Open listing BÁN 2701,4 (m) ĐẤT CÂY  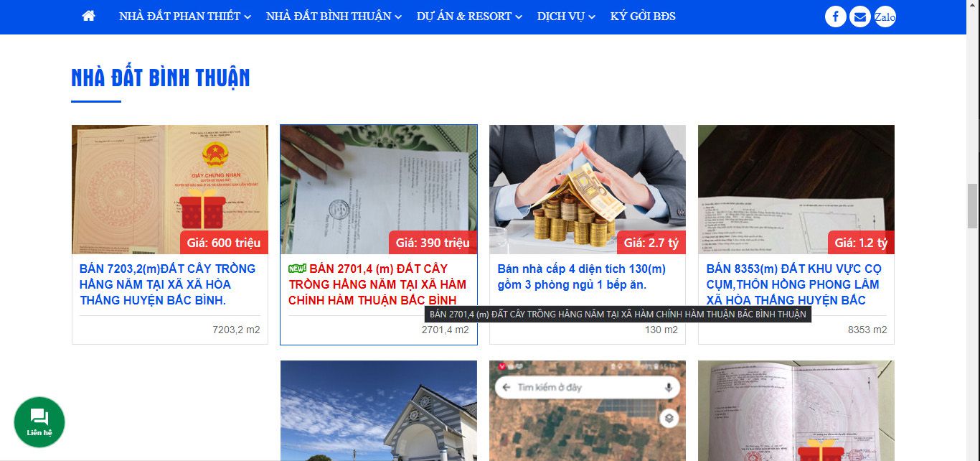378,284
